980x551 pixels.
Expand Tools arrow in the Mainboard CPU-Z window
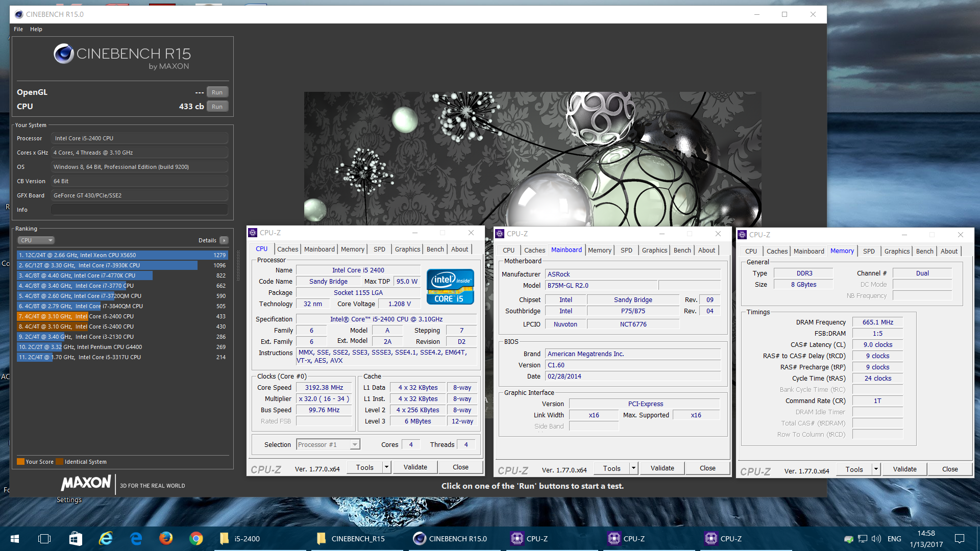coord(633,468)
